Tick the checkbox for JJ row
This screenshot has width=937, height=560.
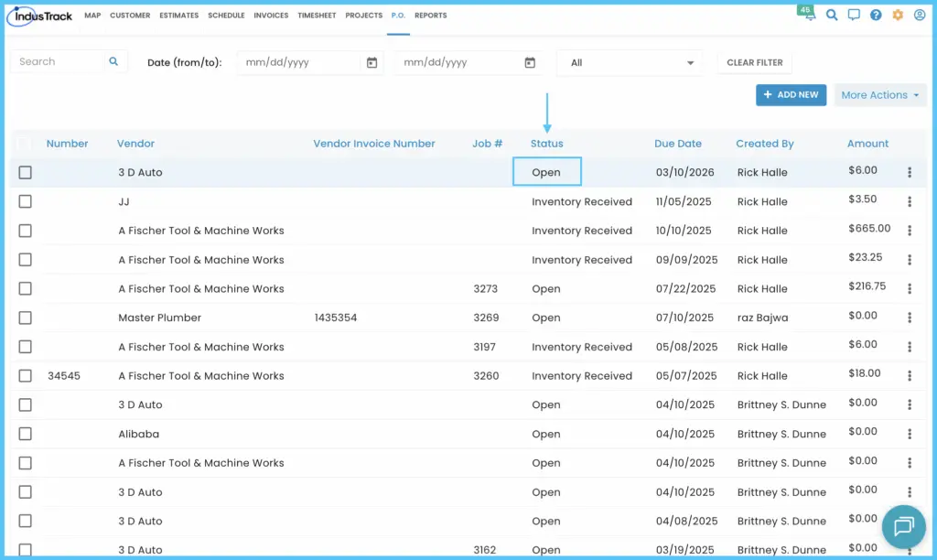coord(25,201)
